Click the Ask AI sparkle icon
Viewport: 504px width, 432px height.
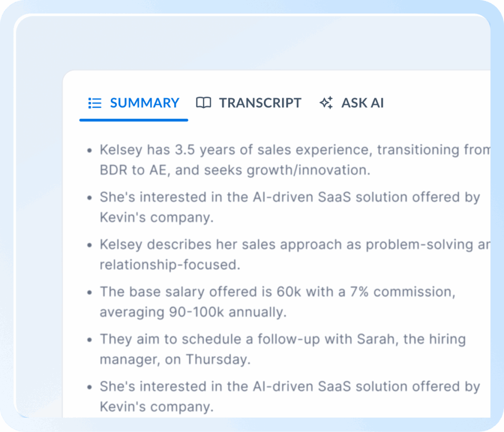click(x=326, y=103)
